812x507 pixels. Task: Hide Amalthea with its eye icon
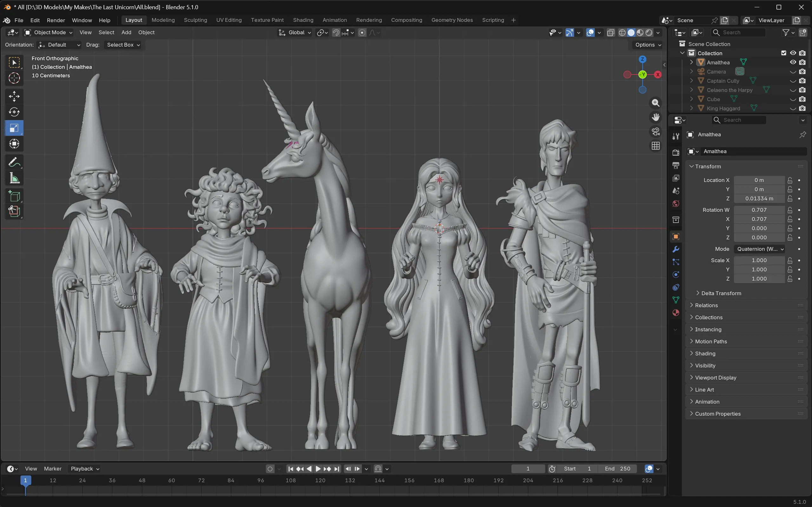(793, 62)
